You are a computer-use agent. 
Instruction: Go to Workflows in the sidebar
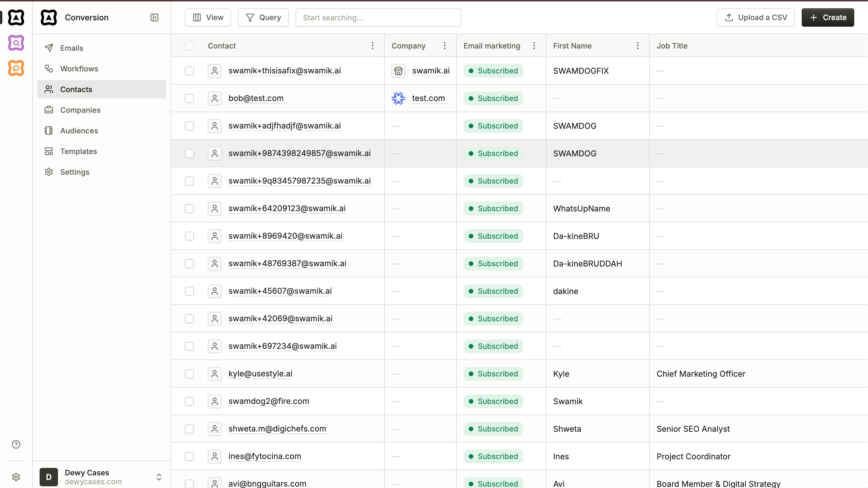click(x=79, y=69)
